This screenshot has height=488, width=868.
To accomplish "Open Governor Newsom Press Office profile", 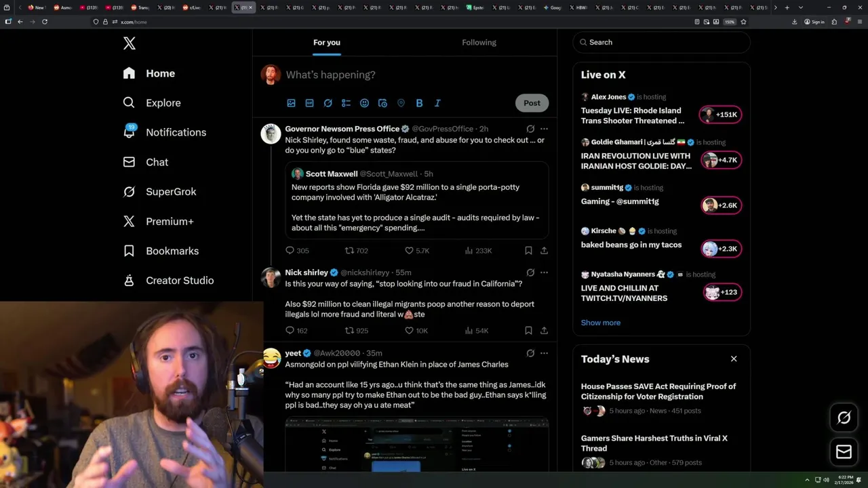I will tap(342, 129).
